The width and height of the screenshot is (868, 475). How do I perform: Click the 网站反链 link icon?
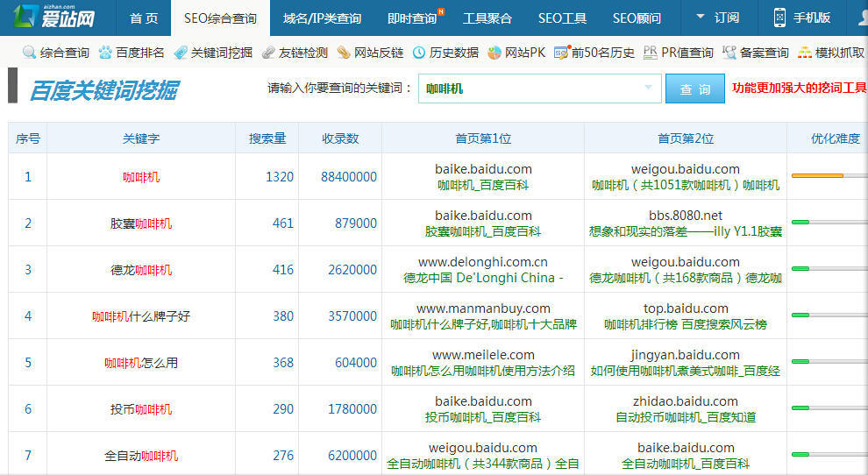(x=344, y=53)
